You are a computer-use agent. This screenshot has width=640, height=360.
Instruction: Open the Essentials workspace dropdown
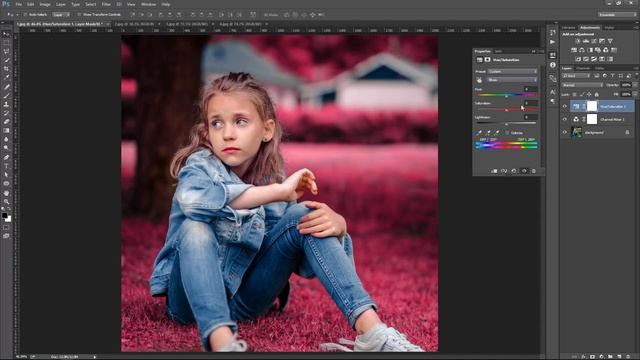pos(617,14)
